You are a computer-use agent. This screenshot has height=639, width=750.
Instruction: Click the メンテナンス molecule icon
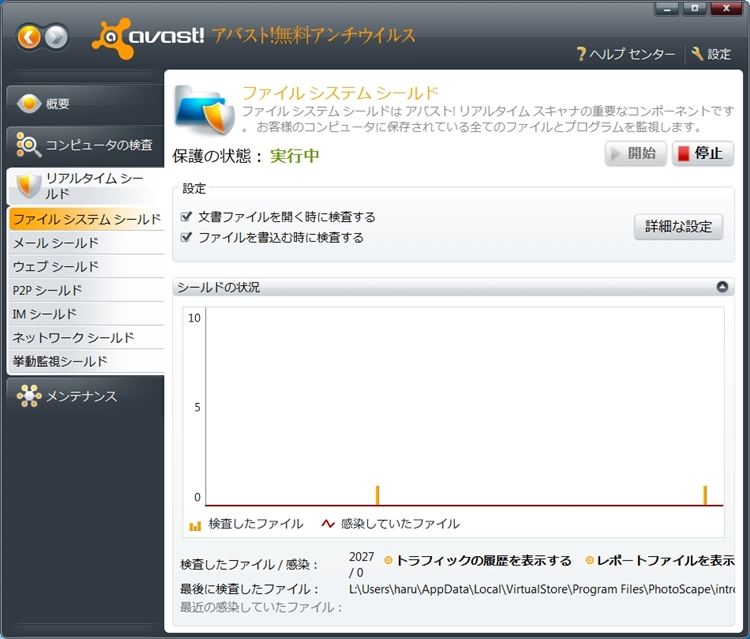(29, 396)
